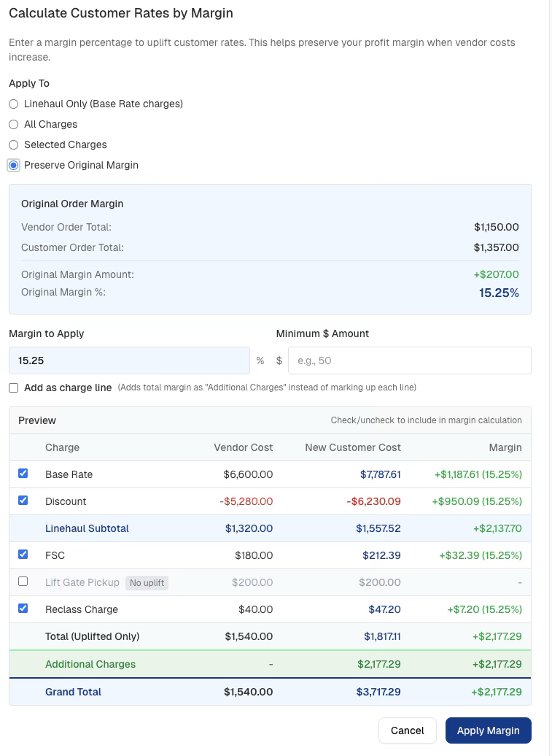Choose the Selected Charges radio option

(13, 145)
